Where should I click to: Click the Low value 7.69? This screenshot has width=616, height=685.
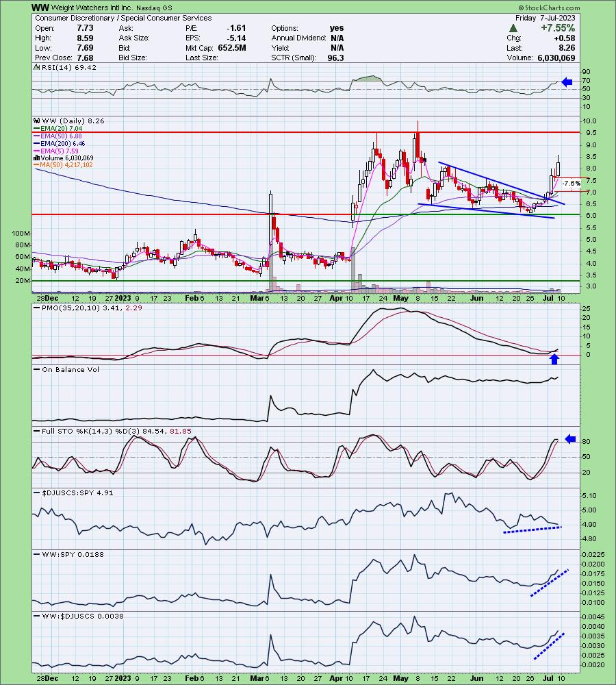[x=85, y=48]
